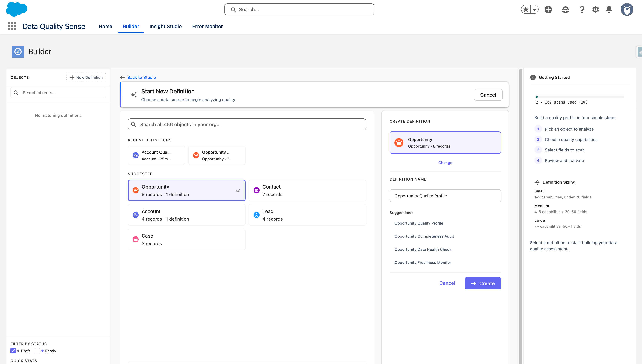This screenshot has width=642, height=364.
Task: Click the back arrow beside Back to Studio
Action: pos(123,77)
